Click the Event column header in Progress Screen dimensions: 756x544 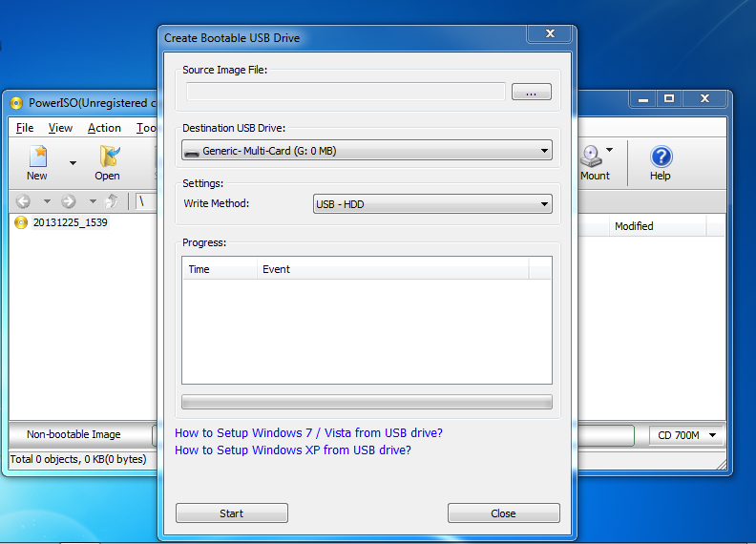pyautogui.click(x=392, y=269)
